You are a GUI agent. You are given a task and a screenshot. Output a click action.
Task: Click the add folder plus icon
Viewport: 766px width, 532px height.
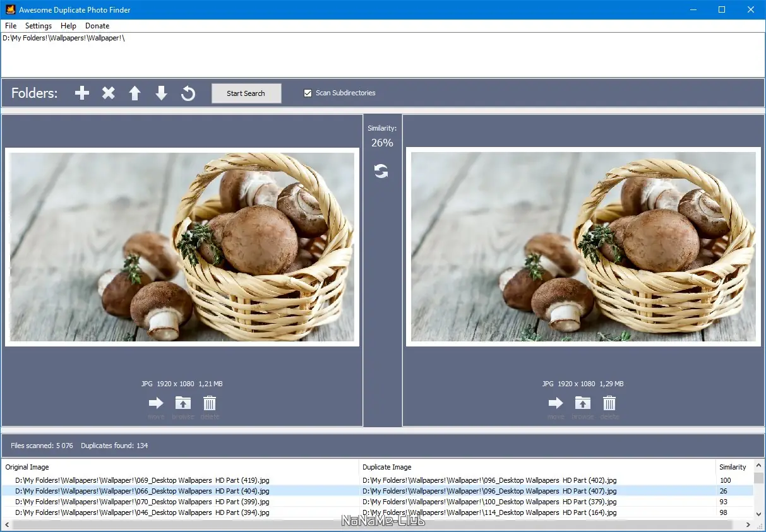[82, 93]
